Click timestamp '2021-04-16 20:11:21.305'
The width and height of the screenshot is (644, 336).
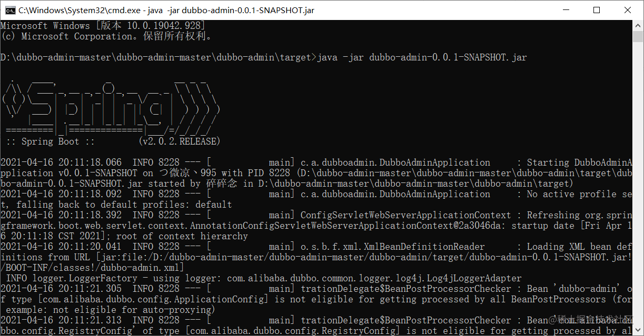click(61, 289)
